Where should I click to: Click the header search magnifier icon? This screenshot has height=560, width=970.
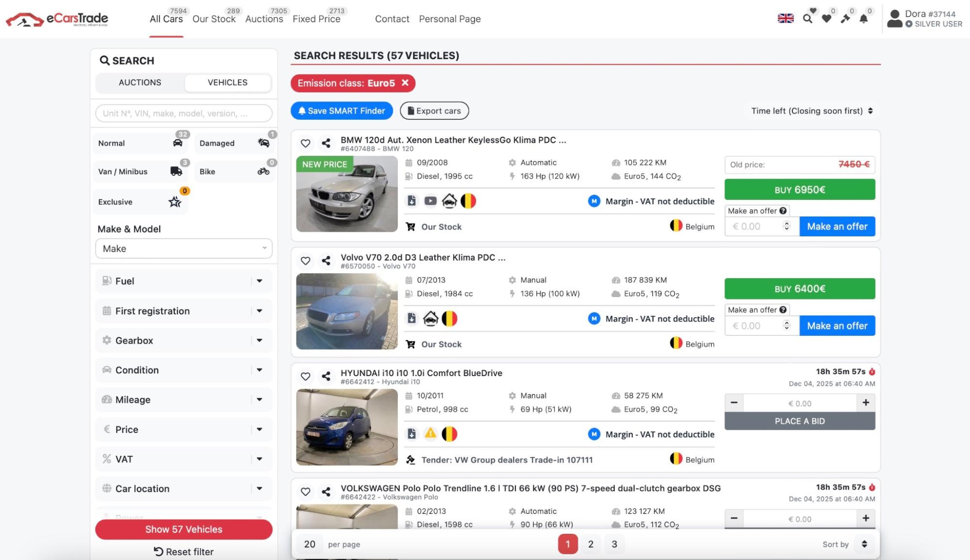tap(807, 19)
